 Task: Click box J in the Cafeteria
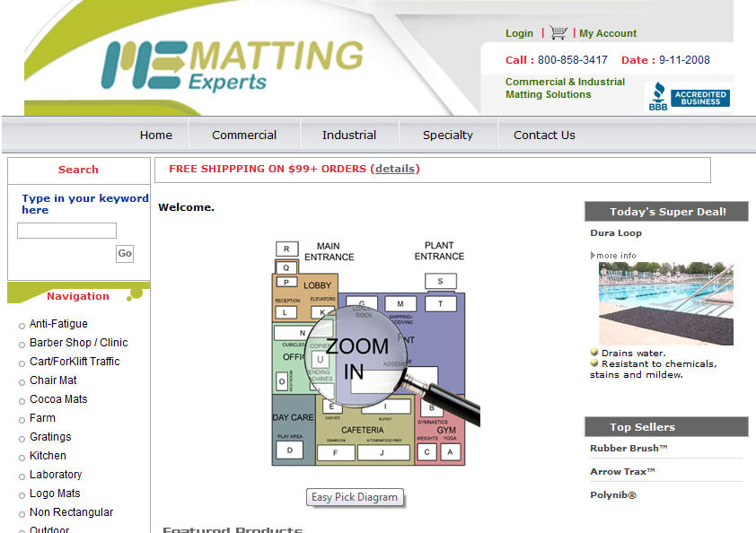[382, 452]
